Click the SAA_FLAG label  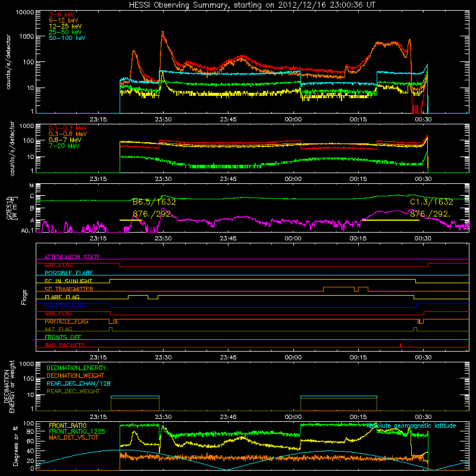(x=58, y=314)
